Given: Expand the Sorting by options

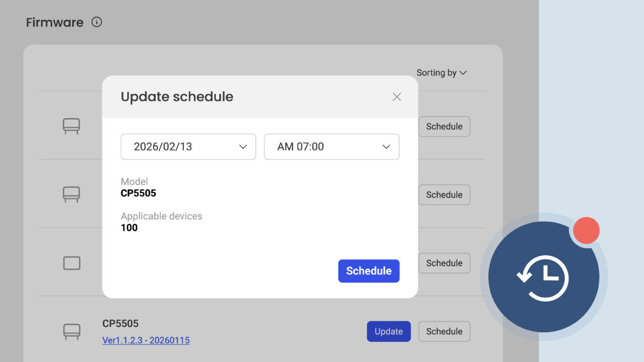Looking at the screenshot, I should pyautogui.click(x=441, y=73).
